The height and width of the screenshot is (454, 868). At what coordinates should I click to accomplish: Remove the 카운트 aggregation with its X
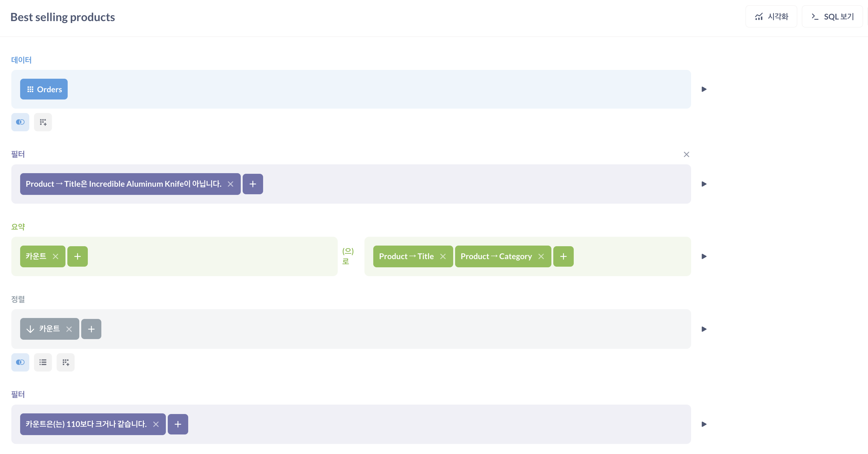coord(56,257)
